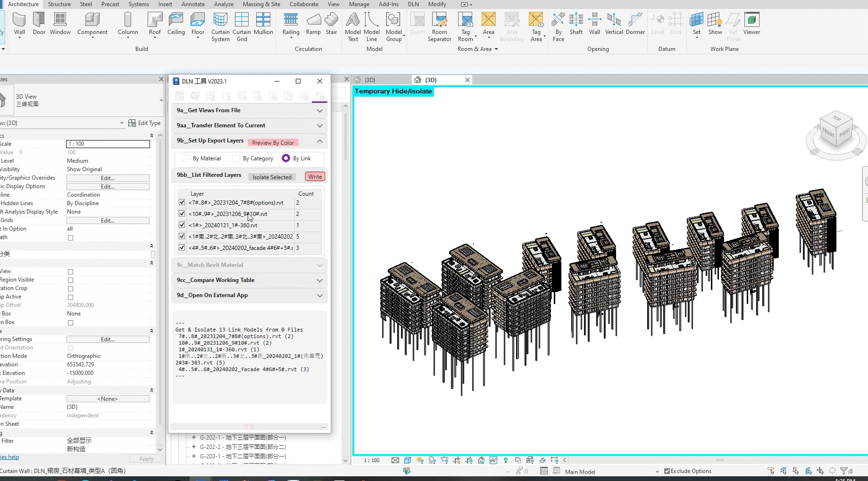Open the properties help link
The width and height of the screenshot is (868, 481).
click(x=9, y=457)
